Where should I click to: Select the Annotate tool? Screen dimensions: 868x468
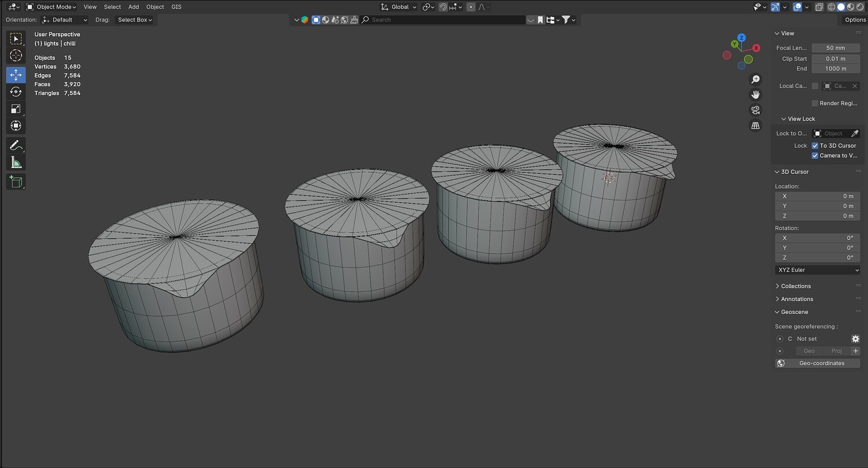point(16,145)
